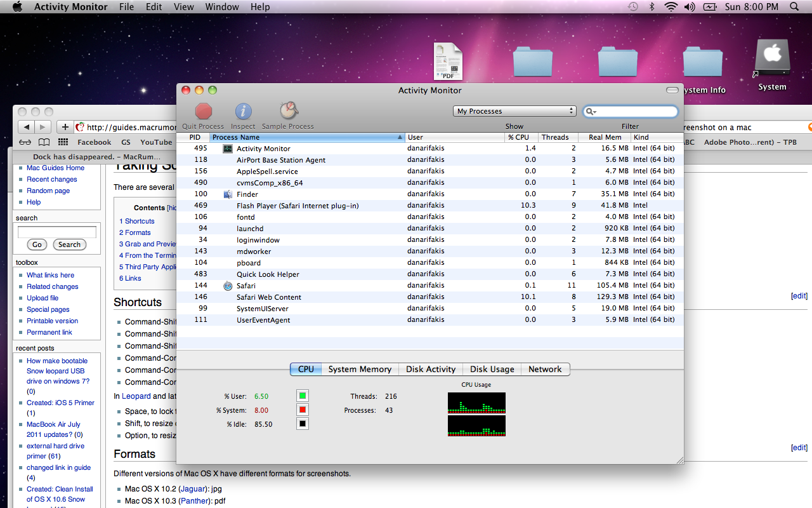The height and width of the screenshot is (508, 812).
Task: Open the Upload file link
Action: click(43, 298)
